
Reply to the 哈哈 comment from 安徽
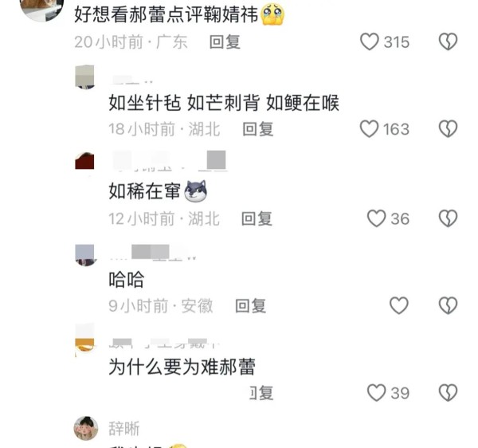[x=251, y=305]
